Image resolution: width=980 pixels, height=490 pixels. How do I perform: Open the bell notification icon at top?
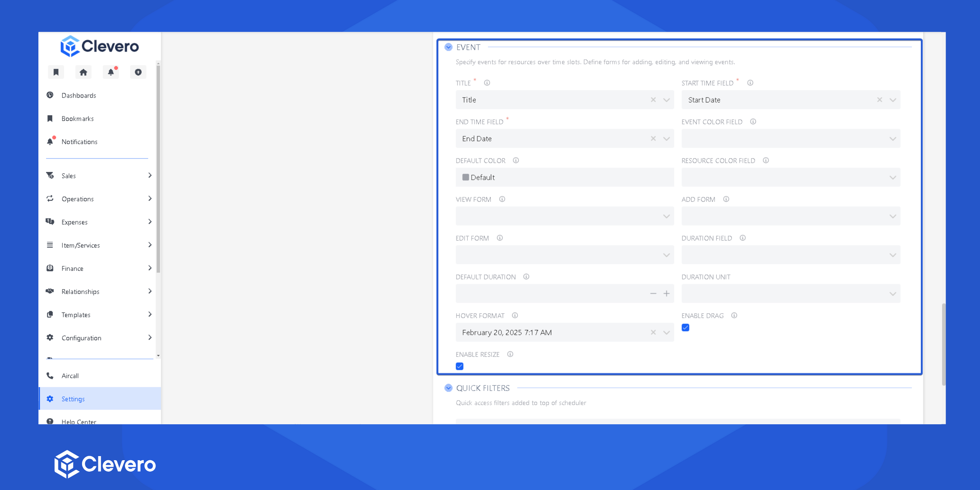tap(111, 72)
